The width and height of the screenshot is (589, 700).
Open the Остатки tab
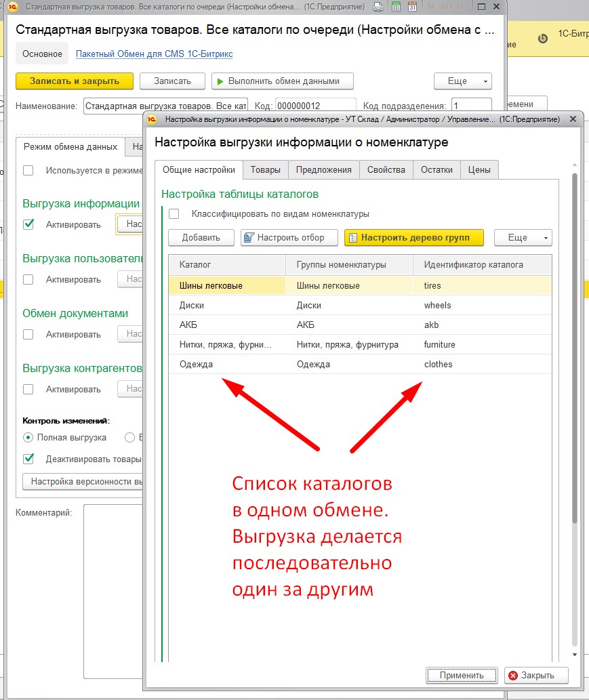(x=436, y=169)
